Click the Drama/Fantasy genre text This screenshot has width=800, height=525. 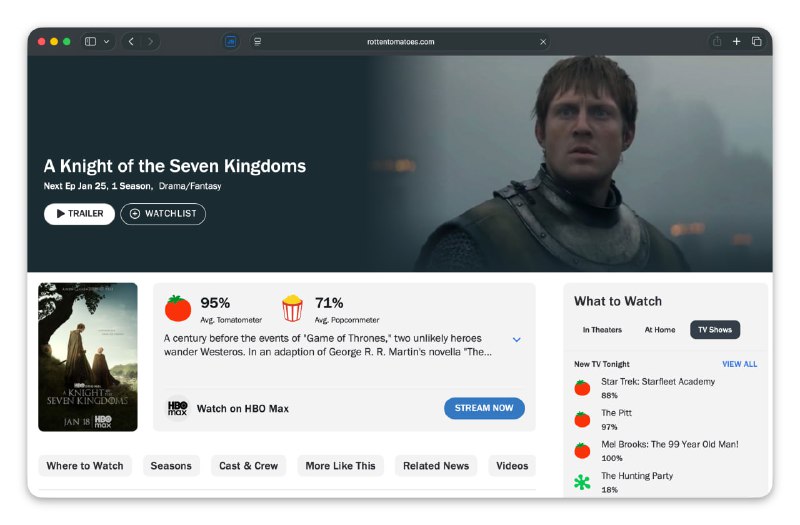coord(190,186)
